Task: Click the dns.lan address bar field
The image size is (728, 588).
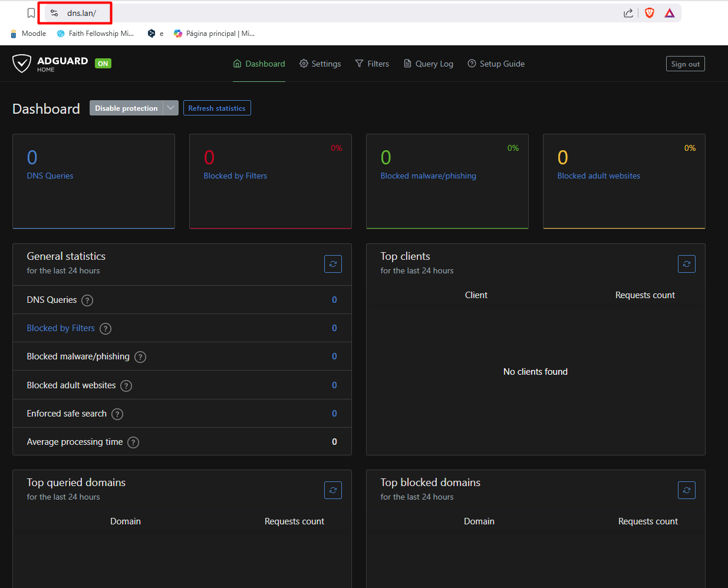Action: click(81, 13)
